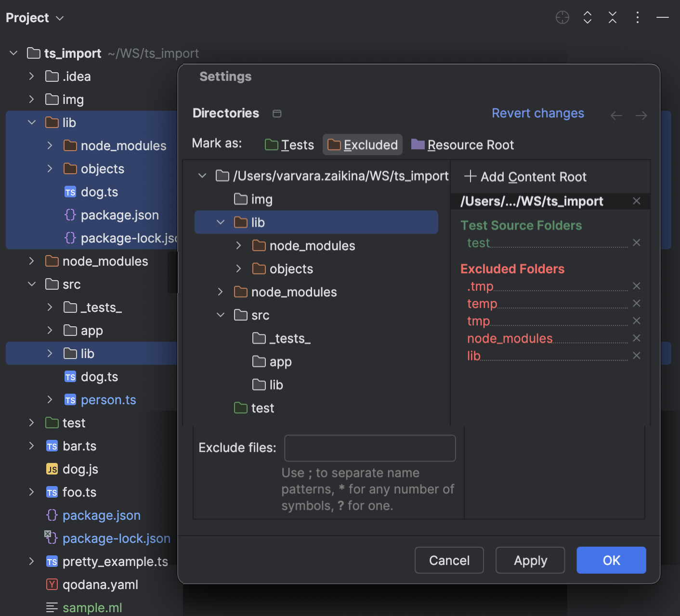Mark the selected folder as Tests
This screenshot has height=616, width=680.
288,144
